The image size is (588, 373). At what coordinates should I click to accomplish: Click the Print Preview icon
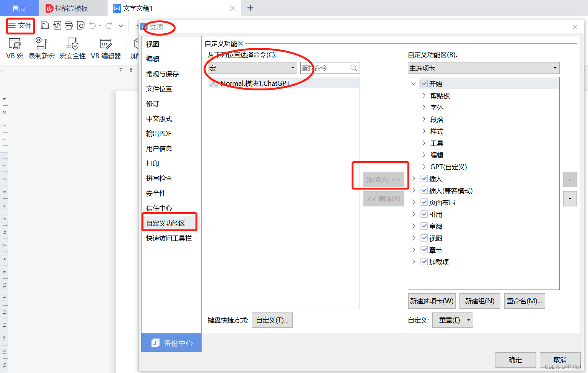pos(81,26)
